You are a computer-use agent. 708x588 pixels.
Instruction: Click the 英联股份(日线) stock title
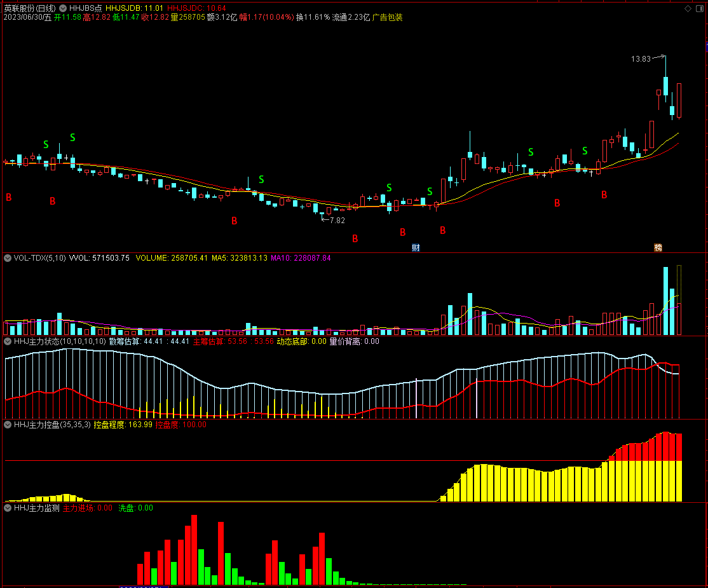coord(29,8)
